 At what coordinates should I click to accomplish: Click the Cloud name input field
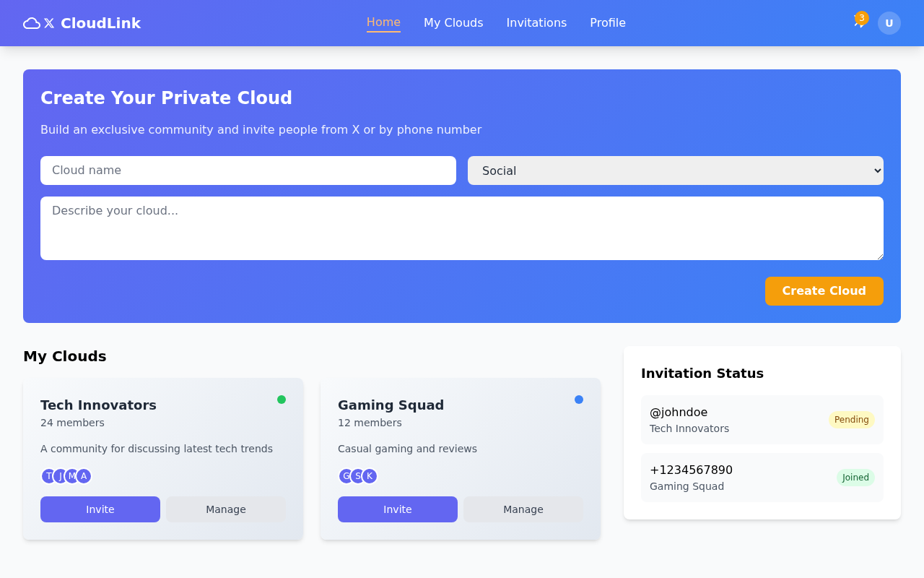[248, 171]
